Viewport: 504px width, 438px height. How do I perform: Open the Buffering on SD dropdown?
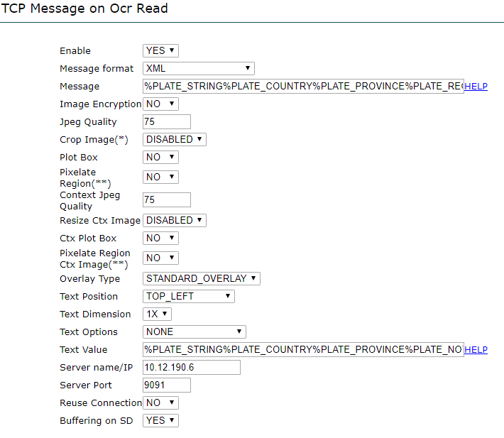pos(160,420)
